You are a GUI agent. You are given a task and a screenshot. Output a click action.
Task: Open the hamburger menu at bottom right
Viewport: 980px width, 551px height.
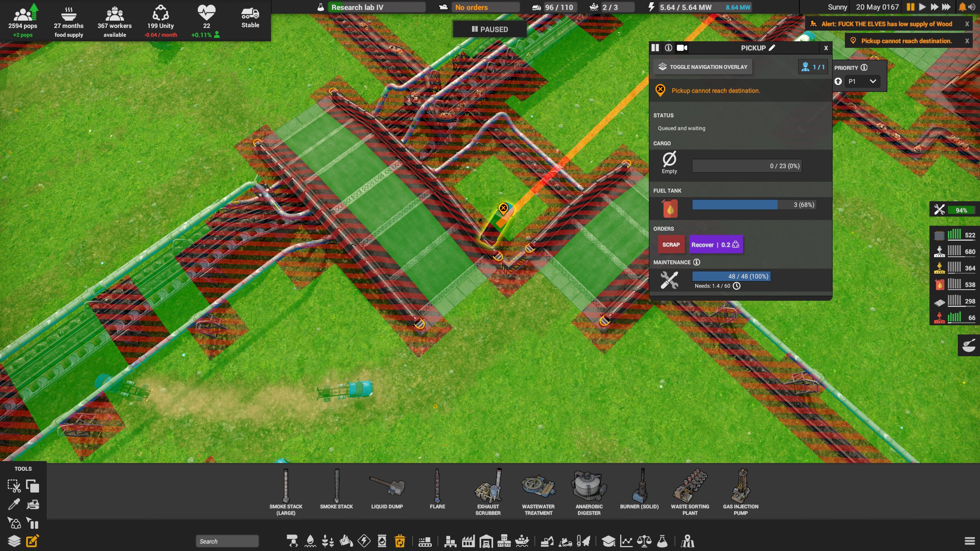[x=969, y=541]
